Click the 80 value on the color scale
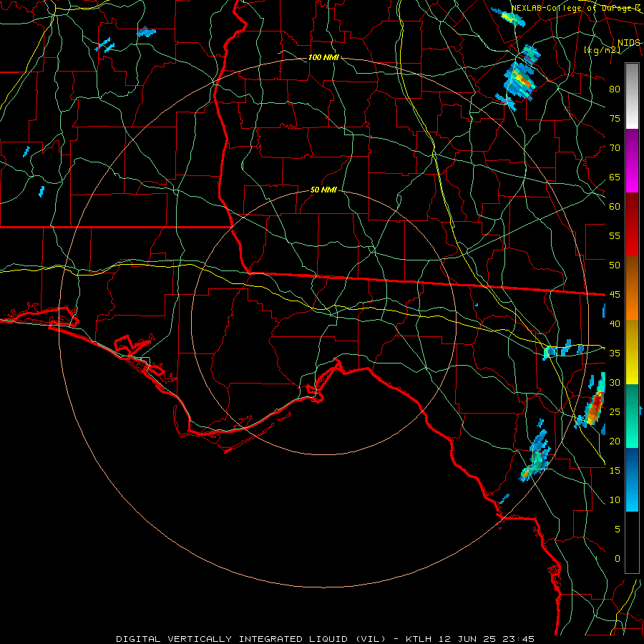The height and width of the screenshot is (644, 644). (615, 89)
